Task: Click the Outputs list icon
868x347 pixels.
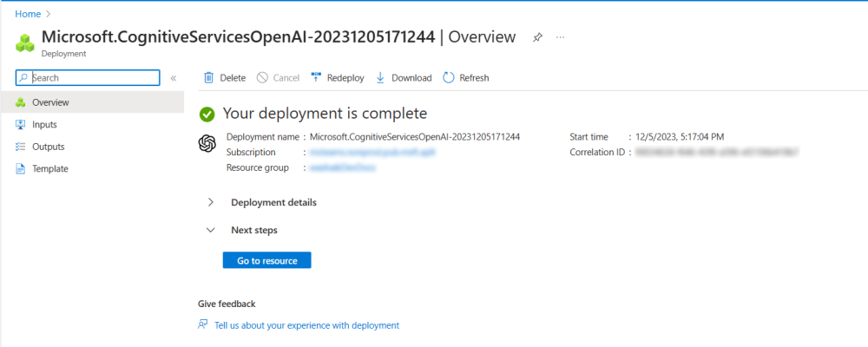Action: (x=21, y=147)
